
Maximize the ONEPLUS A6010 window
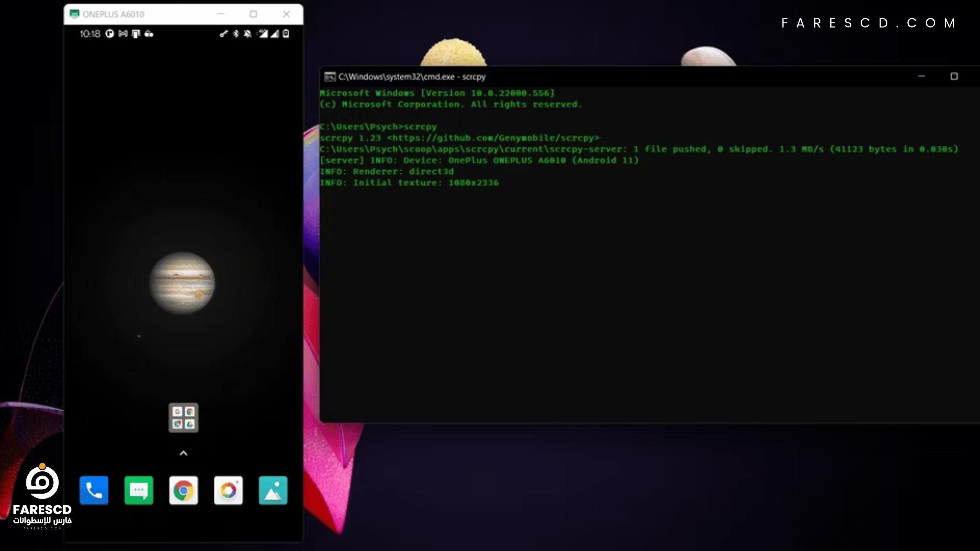(253, 14)
